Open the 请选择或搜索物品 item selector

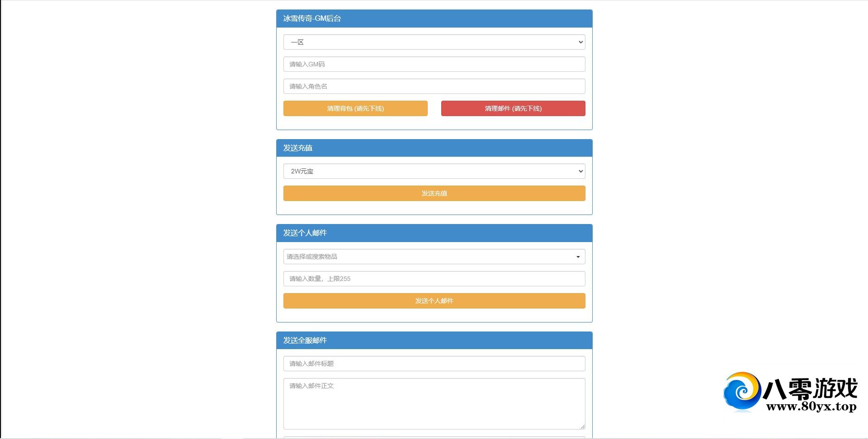434,257
